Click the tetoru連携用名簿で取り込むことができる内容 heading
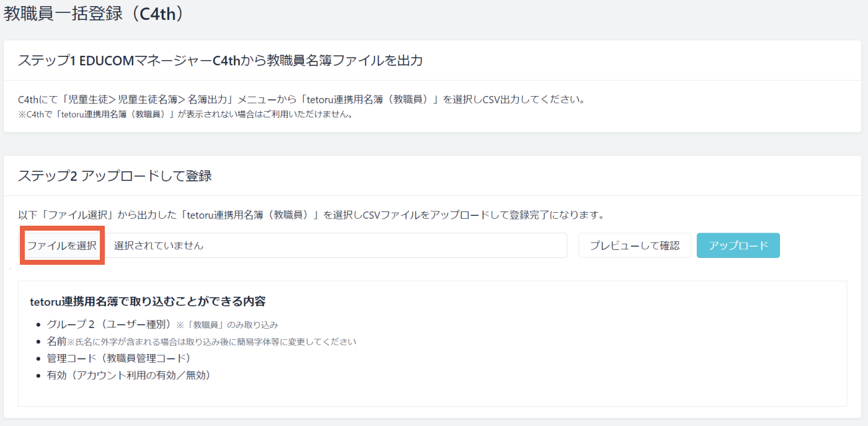Viewport: 868px width, 426px height. coord(148,301)
